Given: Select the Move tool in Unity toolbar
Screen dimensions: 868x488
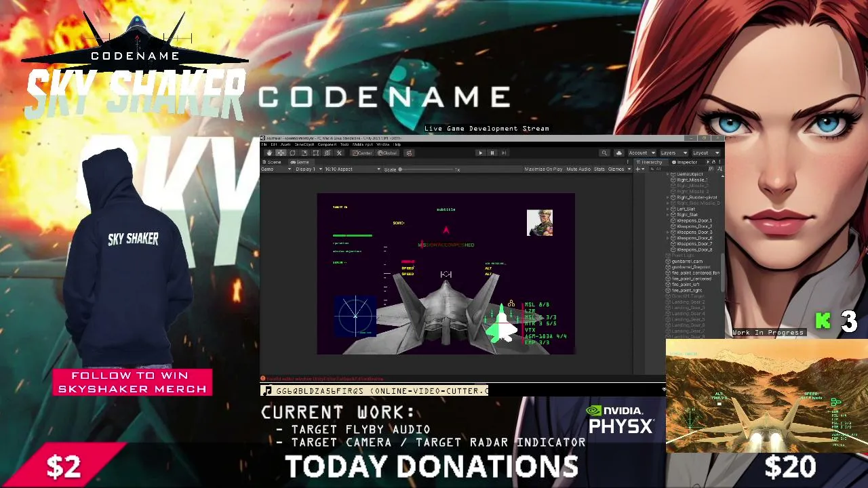Looking at the screenshot, I should [281, 152].
